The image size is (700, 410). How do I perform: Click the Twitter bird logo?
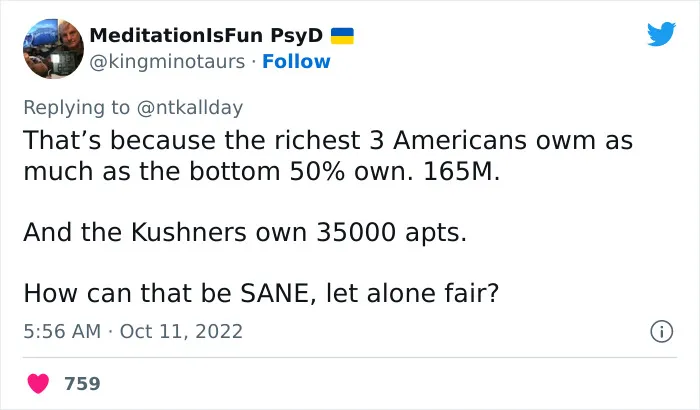coord(661,33)
